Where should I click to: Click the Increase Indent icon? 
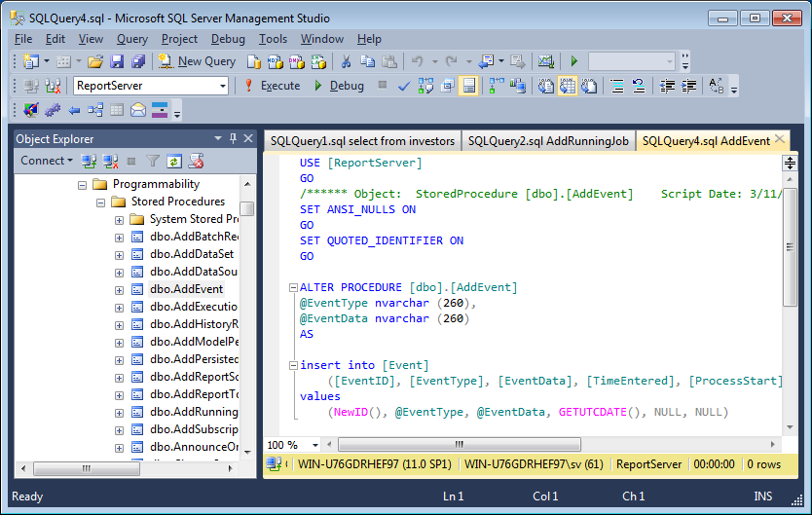[688, 86]
